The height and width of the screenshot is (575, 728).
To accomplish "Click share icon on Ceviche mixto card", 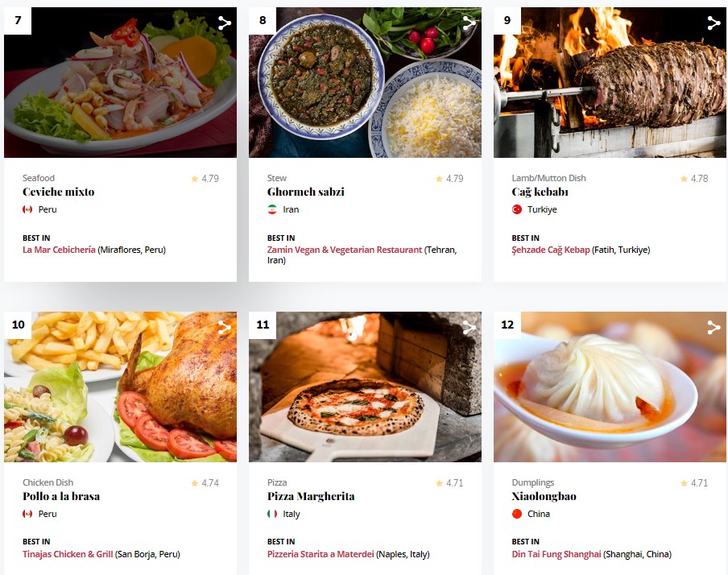I will click(x=224, y=23).
